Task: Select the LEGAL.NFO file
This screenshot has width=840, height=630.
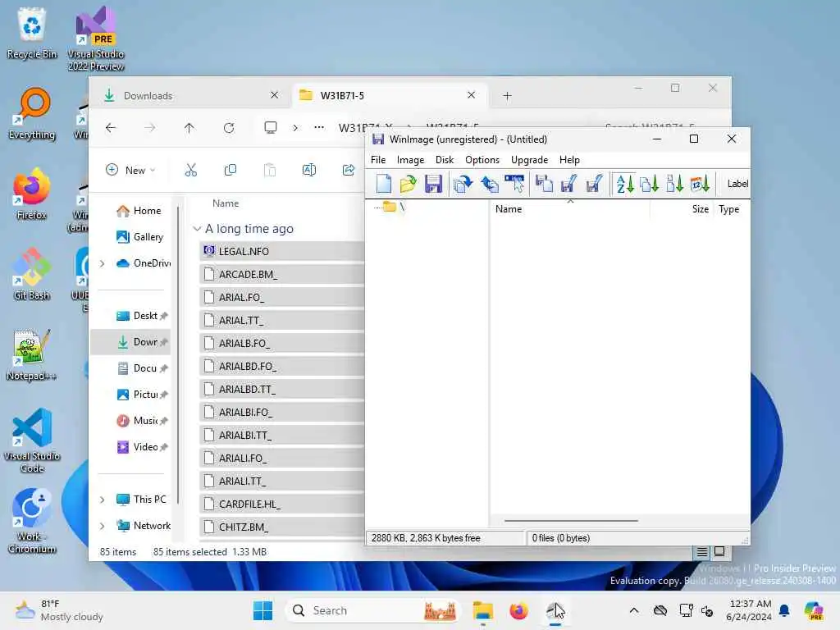Action: [x=282, y=251]
